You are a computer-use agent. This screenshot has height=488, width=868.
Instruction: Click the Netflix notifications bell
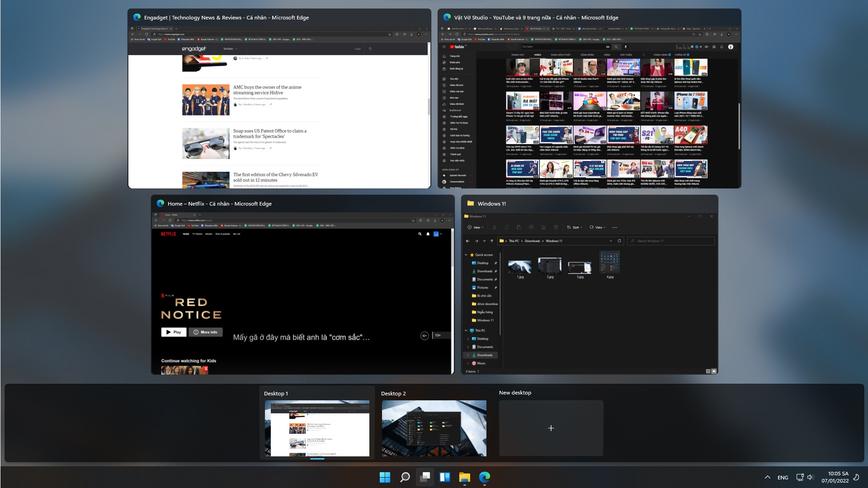[428, 234]
